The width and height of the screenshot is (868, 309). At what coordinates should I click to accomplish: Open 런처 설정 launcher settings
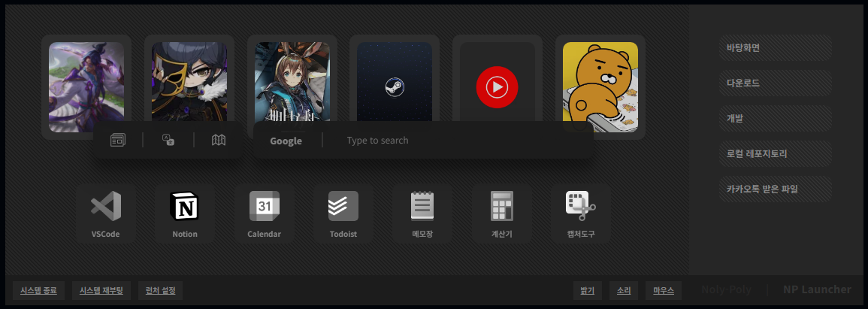(x=161, y=290)
